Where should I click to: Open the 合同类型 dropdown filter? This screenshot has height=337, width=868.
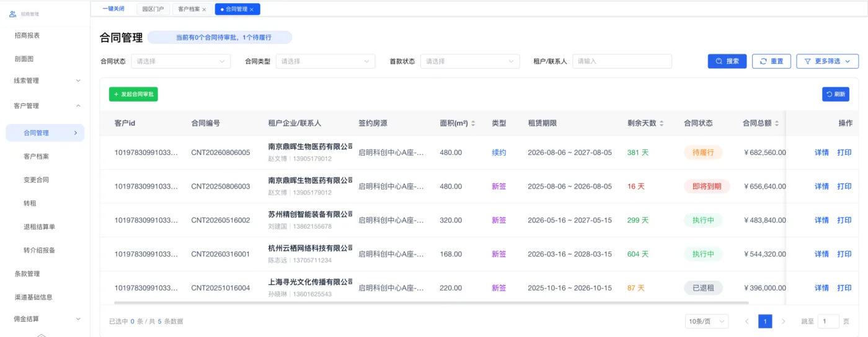coord(325,61)
